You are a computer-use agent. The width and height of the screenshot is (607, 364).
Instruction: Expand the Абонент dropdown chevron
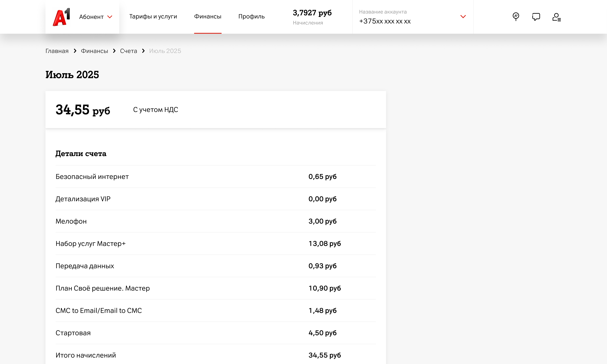110,17
